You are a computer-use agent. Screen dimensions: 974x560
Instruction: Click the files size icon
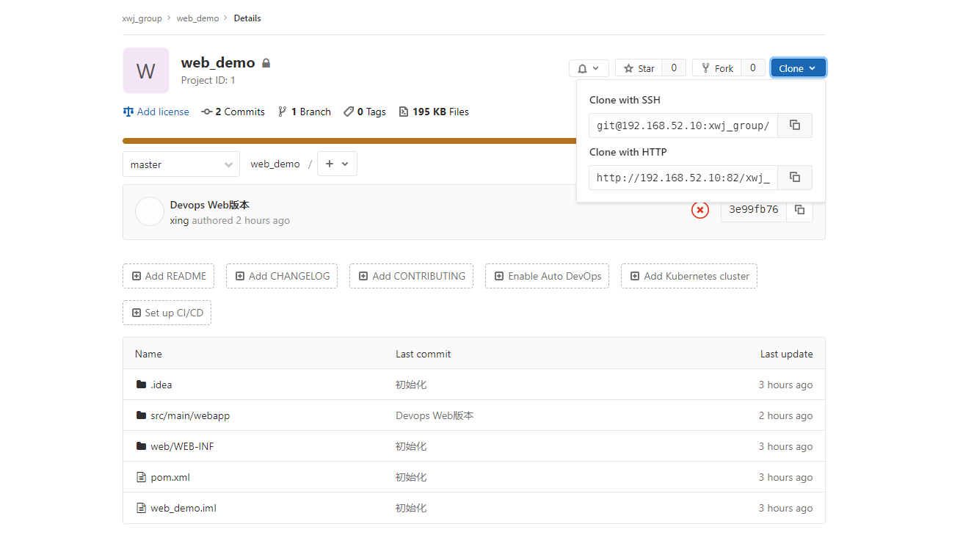404,112
